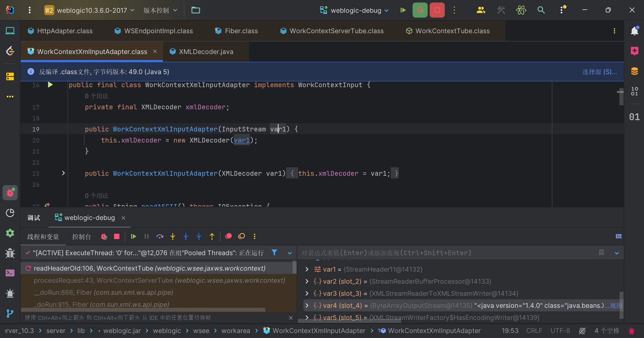Click the 选择源 (S)... link
Viewport: 644px width, 338px height.
599,72
